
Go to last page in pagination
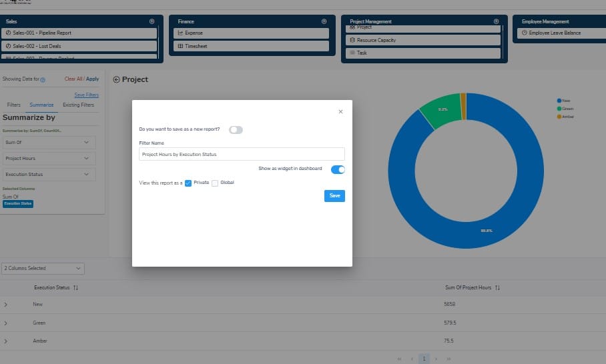pyautogui.click(x=448, y=359)
